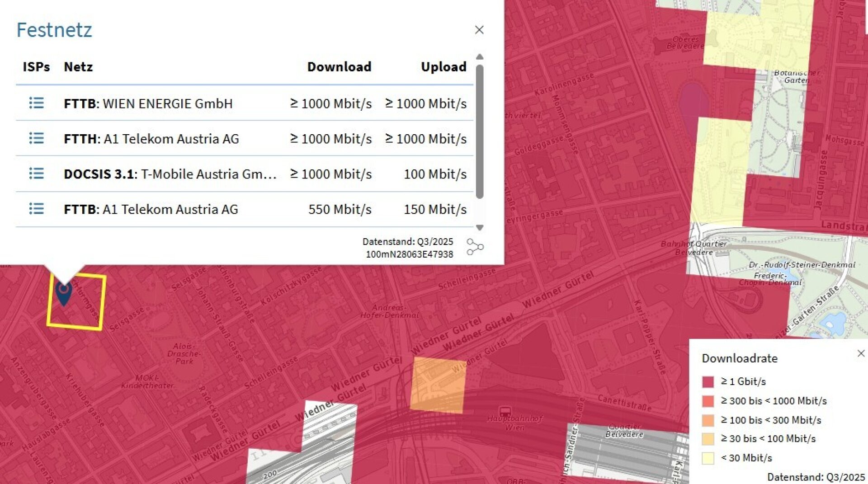Click the Alois-Drasche-Park map label

(184, 353)
